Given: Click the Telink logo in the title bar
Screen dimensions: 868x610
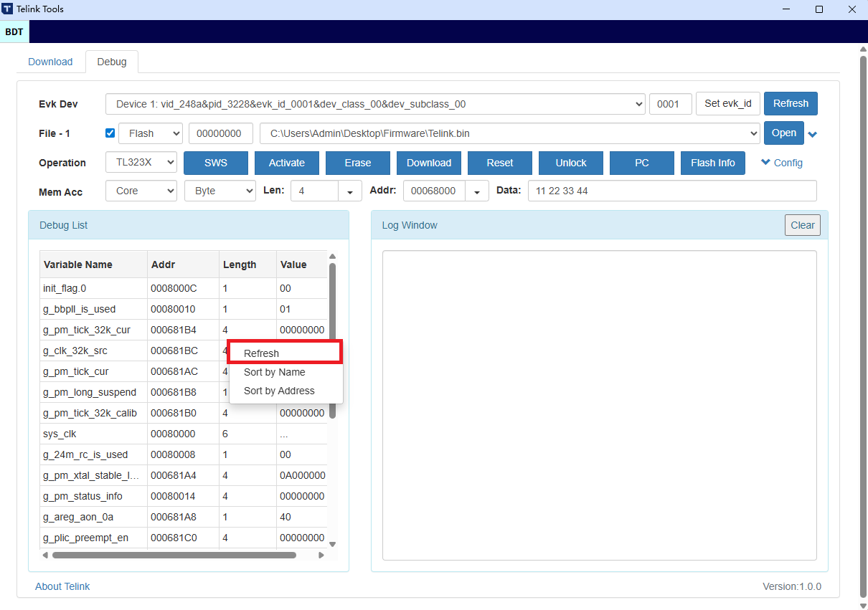Looking at the screenshot, I should [10, 9].
